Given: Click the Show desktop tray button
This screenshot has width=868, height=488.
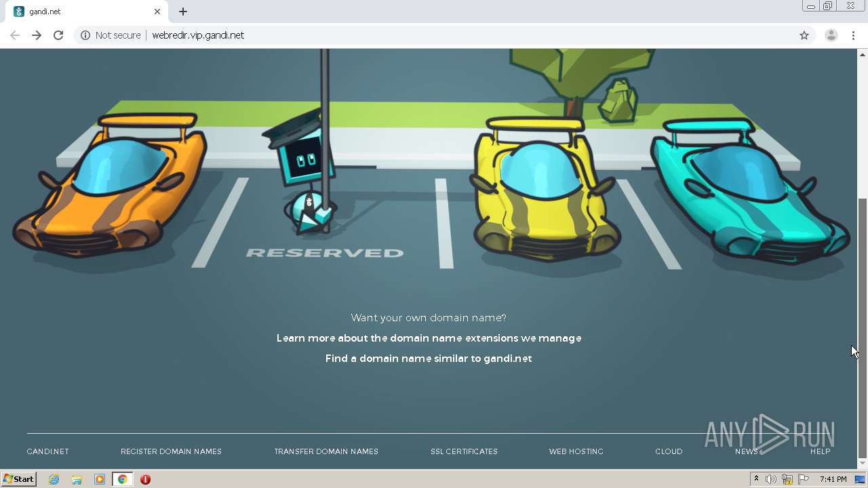Looking at the screenshot, I should click(x=860, y=479).
